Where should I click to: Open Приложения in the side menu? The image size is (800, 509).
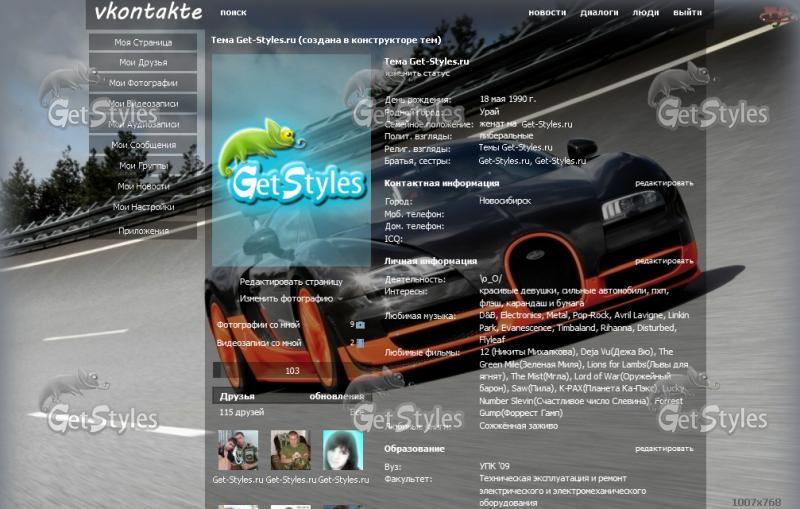(x=143, y=231)
